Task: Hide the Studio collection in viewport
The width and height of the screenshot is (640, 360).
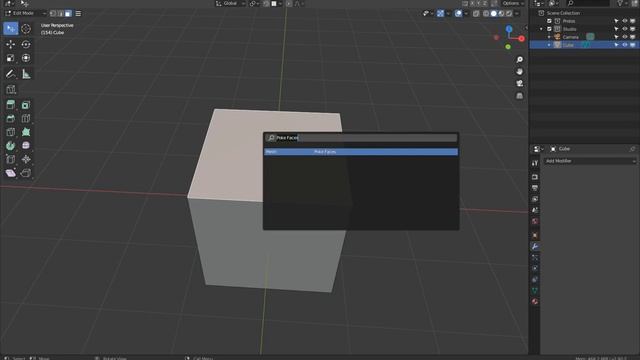Action: point(624,29)
